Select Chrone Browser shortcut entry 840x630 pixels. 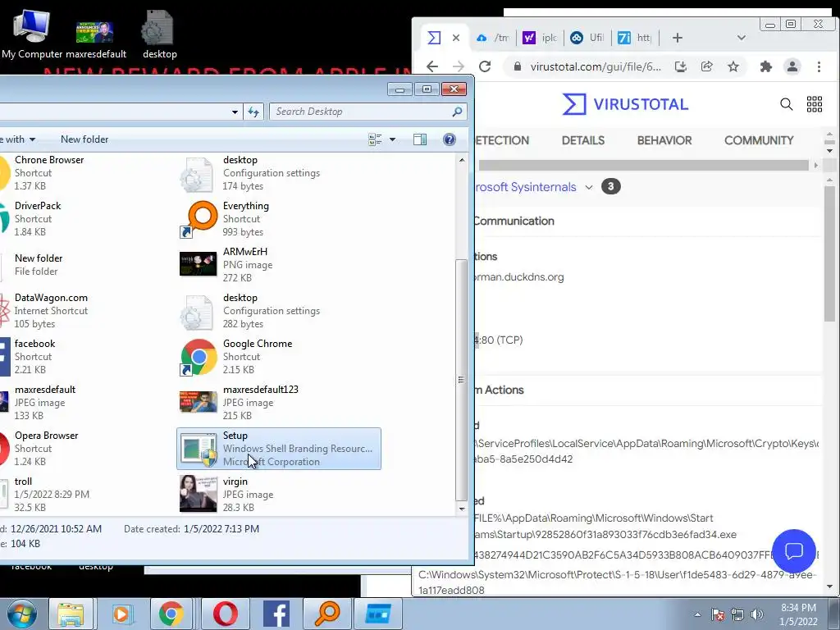[x=48, y=172]
